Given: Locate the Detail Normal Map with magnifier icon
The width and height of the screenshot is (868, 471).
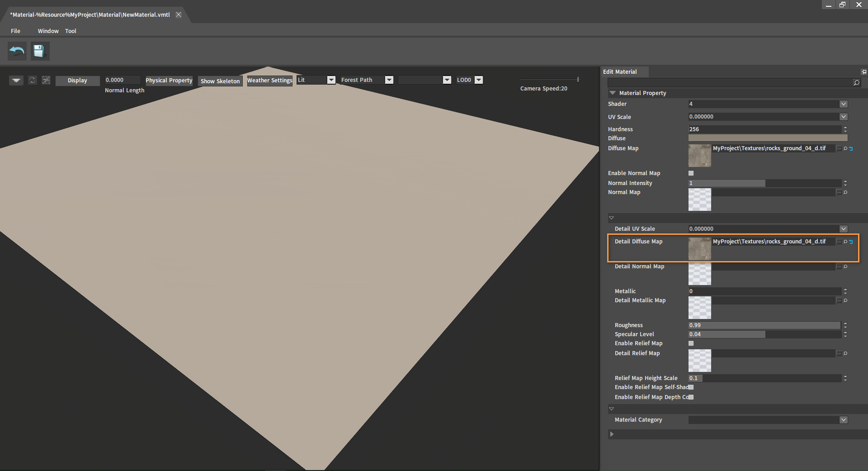Looking at the screenshot, I should (x=845, y=266).
